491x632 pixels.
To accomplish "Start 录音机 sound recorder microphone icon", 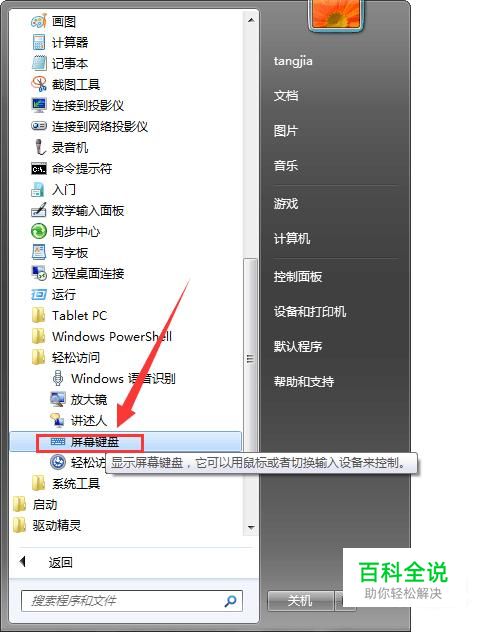I will coord(39,147).
